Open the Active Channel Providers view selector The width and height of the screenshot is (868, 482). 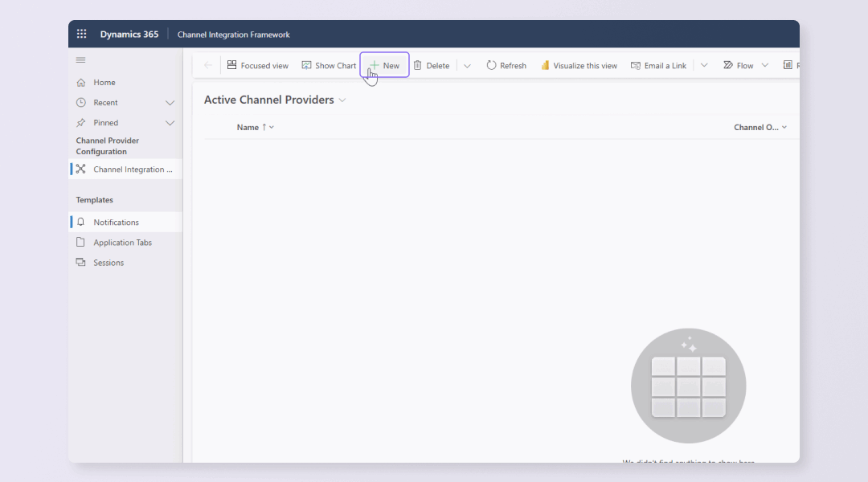click(x=342, y=100)
